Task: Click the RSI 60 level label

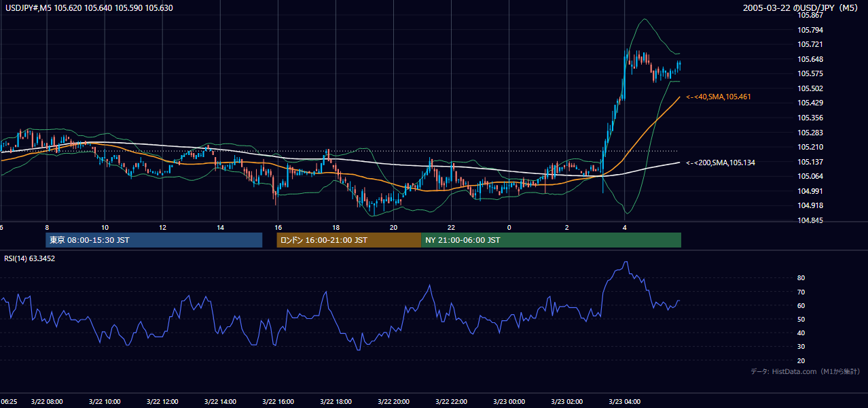Action: pyautogui.click(x=801, y=305)
